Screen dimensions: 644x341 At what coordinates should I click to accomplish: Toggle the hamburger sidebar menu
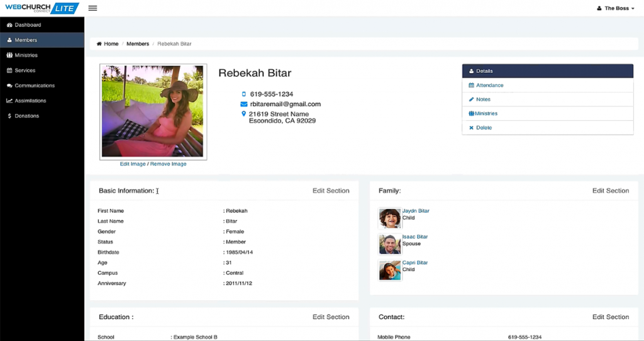[x=92, y=8]
